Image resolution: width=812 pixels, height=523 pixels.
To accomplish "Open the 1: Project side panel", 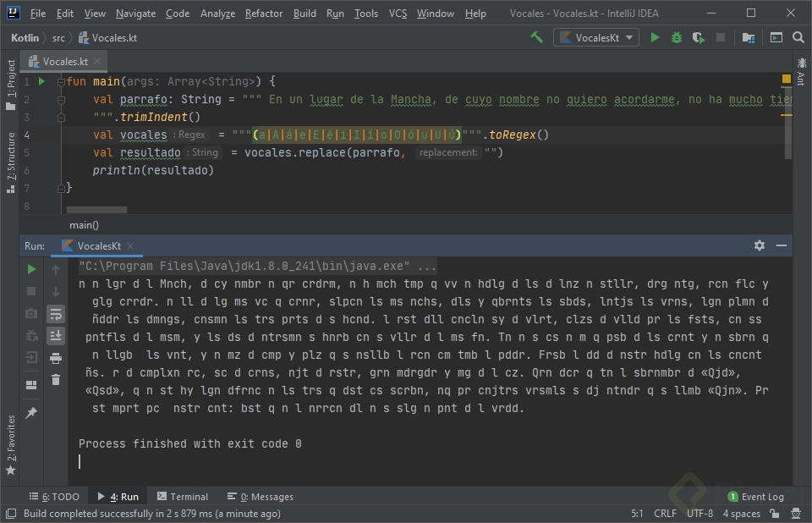I will pyautogui.click(x=10, y=85).
